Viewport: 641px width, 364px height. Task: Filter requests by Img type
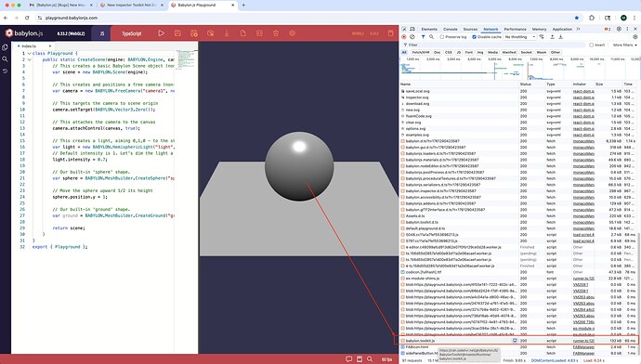[480, 52]
